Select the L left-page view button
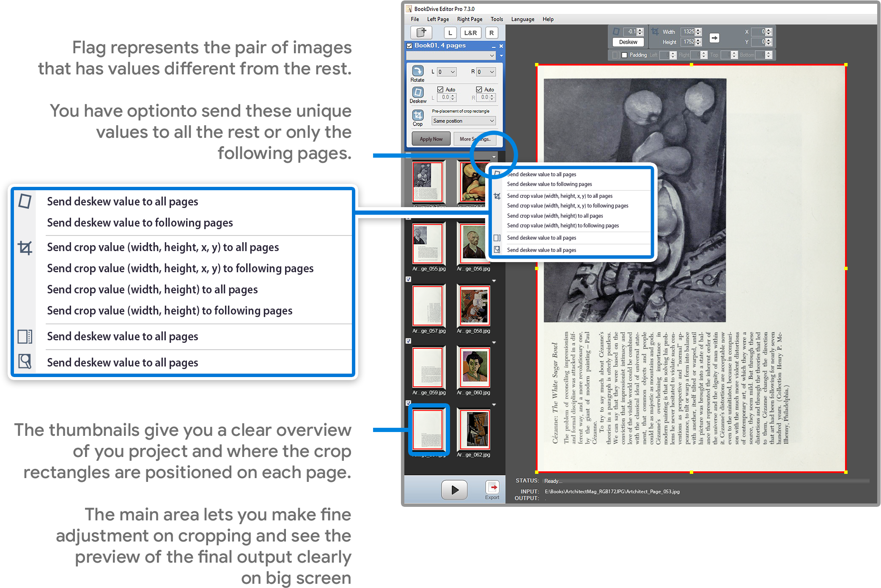Screen dimensions: 881x588 (450, 33)
